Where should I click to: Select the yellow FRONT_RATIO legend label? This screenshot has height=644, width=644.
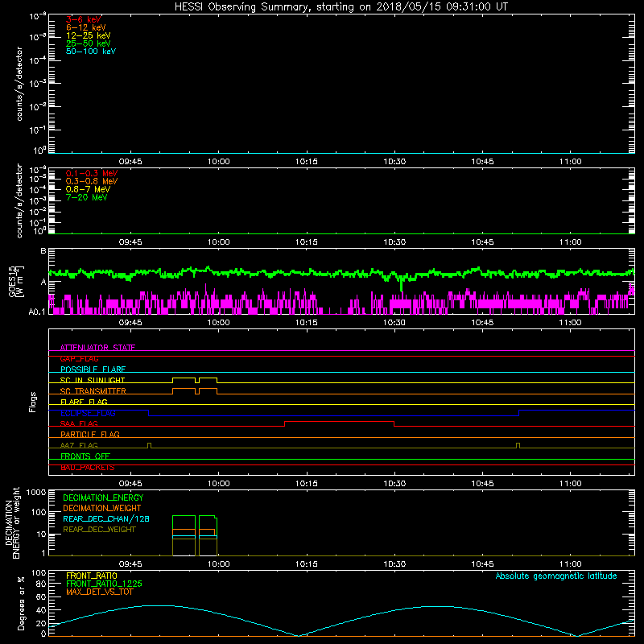tap(92, 576)
